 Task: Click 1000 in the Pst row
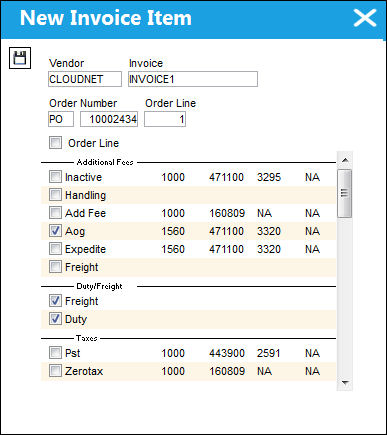click(173, 353)
